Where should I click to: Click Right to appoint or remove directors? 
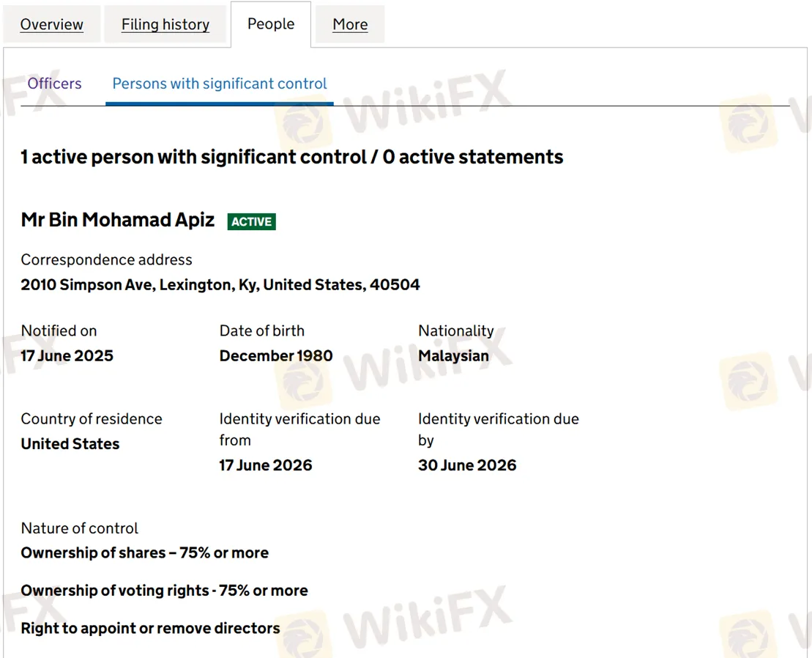[151, 628]
